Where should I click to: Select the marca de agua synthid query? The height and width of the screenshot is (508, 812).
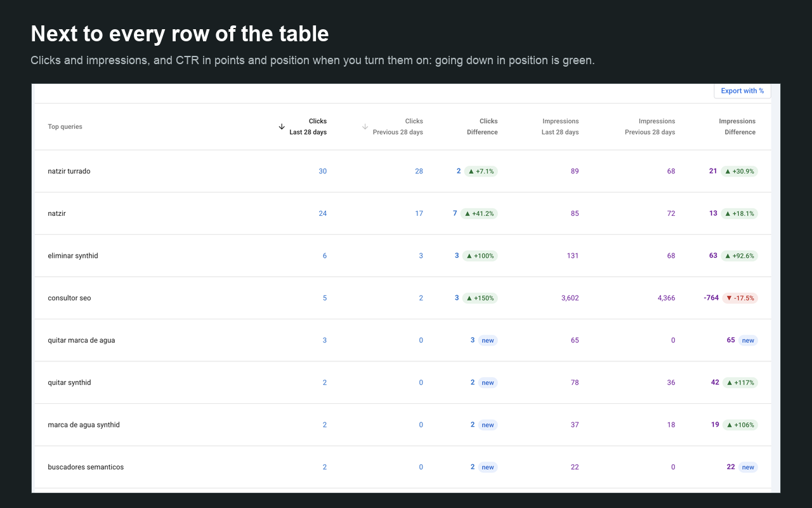84,425
